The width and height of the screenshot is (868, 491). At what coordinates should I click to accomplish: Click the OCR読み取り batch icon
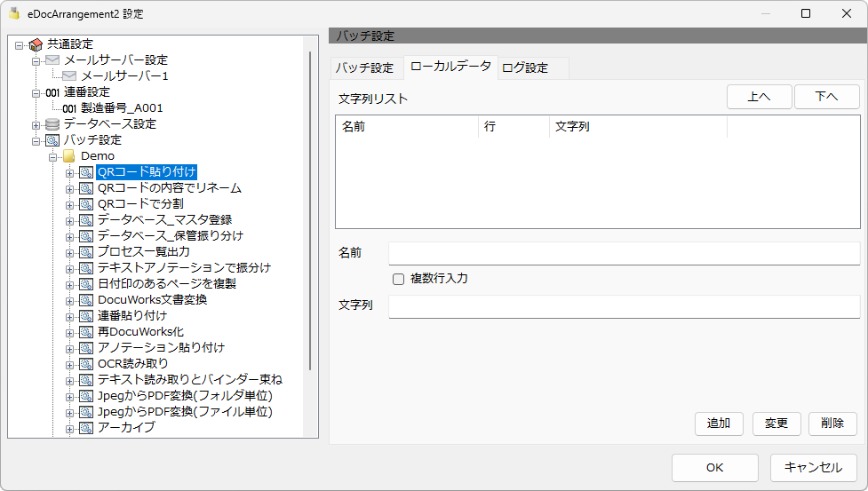(x=86, y=364)
